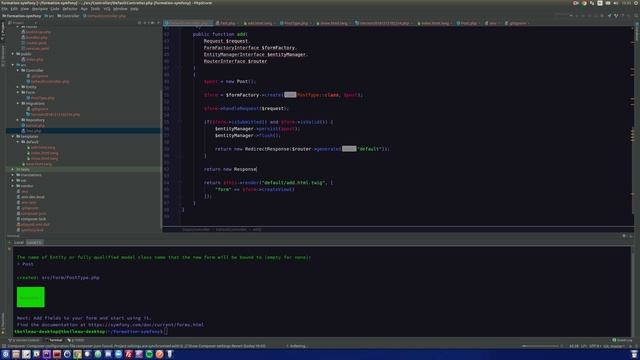Click the Search Everywhere magnifier icon
The width and height of the screenshot is (640, 360).
pos(636,16)
